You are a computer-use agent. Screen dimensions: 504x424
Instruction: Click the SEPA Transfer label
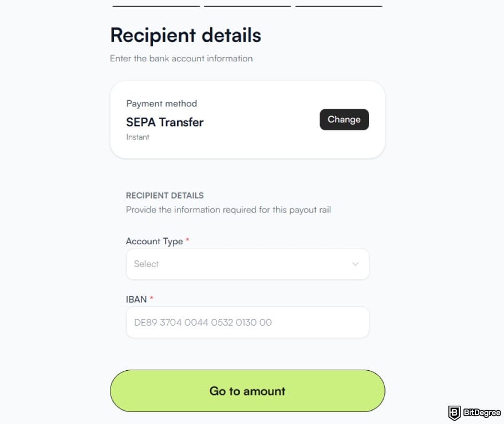click(x=164, y=122)
